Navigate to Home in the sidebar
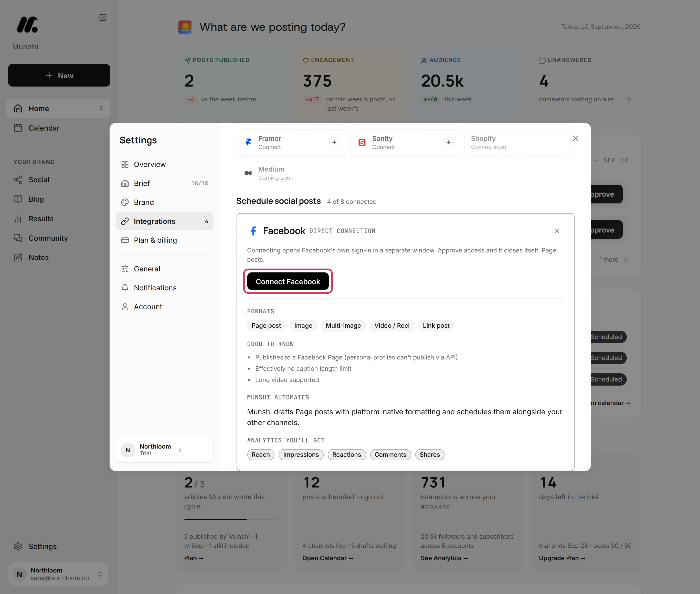This screenshot has height=594, width=700. tap(58, 108)
